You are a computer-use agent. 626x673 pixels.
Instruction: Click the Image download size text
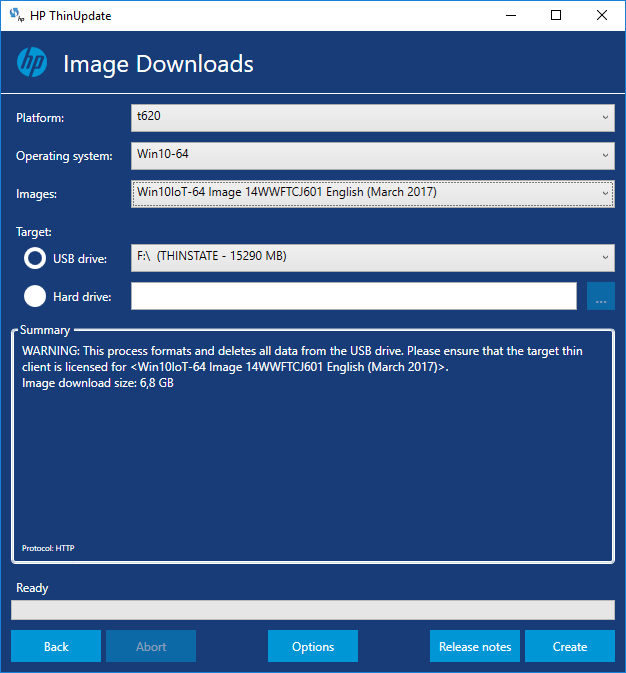click(98, 383)
